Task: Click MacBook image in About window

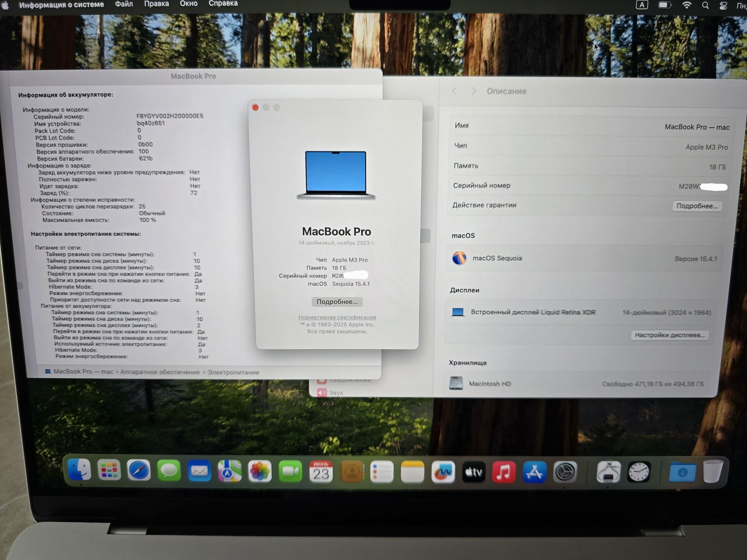Action: tap(336, 175)
